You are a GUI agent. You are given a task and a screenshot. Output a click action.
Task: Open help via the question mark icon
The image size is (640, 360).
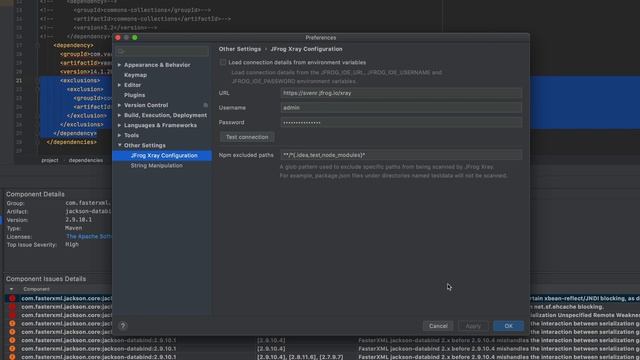point(123,326)
